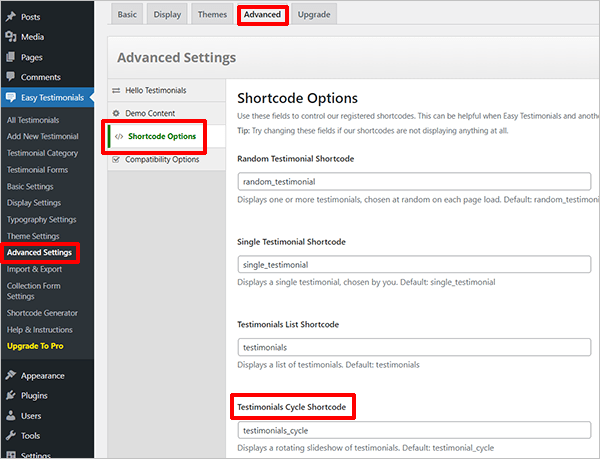Open Theme Settings link

coord(33,236)
